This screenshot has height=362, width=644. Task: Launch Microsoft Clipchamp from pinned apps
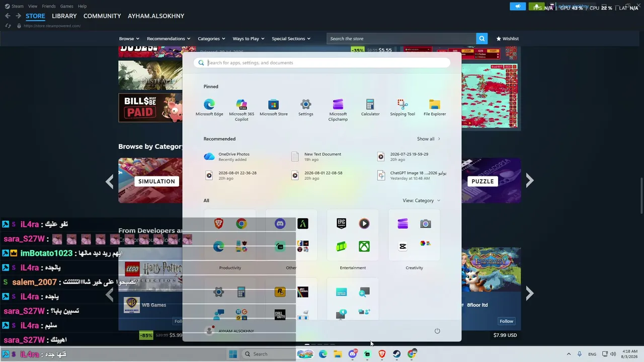tap(338, 110)
